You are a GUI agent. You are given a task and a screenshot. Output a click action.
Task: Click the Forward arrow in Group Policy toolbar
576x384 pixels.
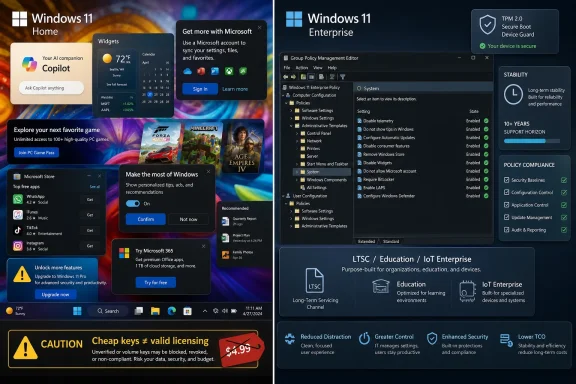[293, 77]
